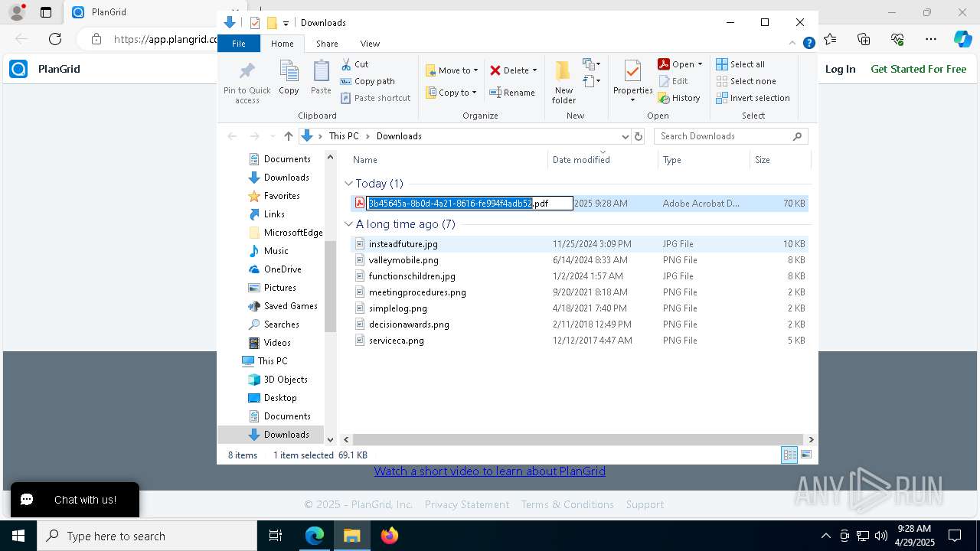This screenshot has width=980, height=551.
Task: Click the Windows taskbar search box
Action: point(147,536)
